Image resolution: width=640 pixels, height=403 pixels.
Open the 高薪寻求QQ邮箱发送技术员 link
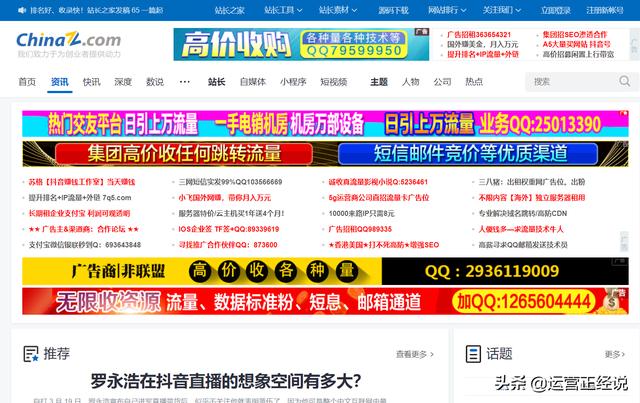(x=523, y=245)
